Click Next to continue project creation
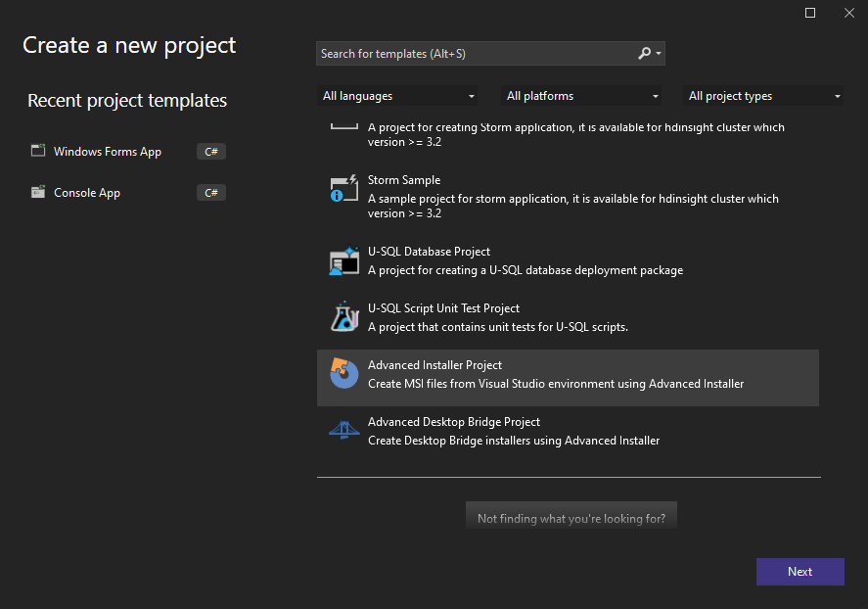The height and width of the screenshot is (609, 868). coord(799,571)
